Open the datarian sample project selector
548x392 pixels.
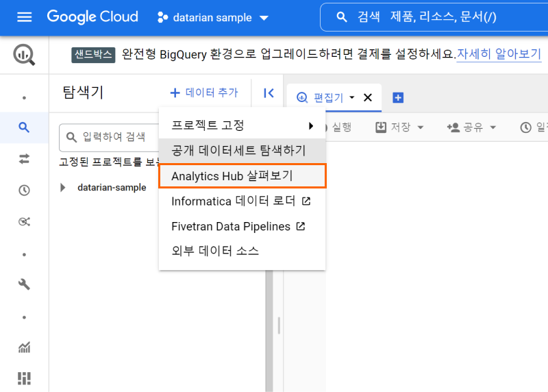(213, 18)
